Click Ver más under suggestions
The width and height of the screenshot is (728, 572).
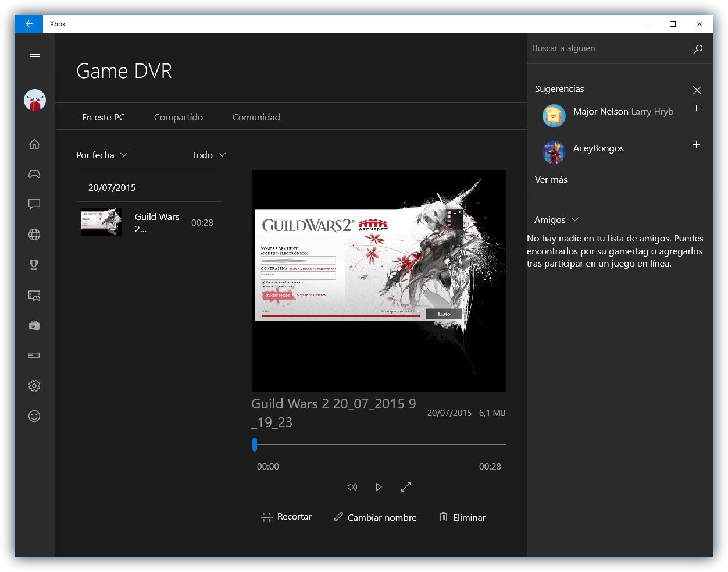pos(551,180)
